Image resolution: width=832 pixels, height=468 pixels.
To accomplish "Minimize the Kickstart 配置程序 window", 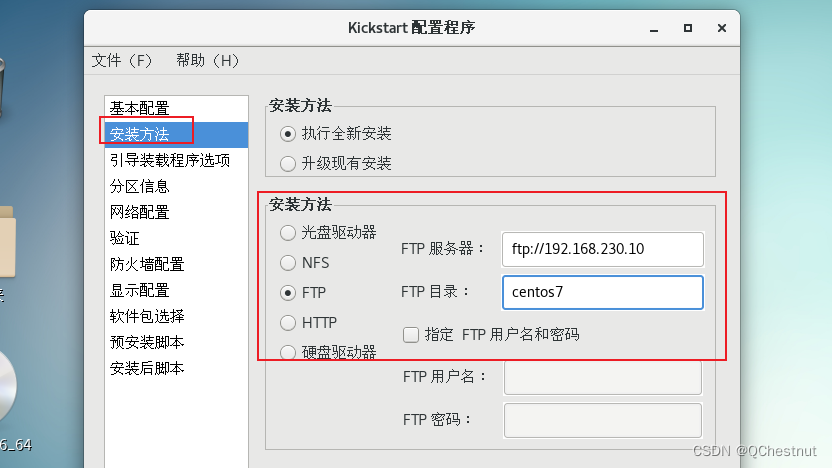I will point(654,29).
